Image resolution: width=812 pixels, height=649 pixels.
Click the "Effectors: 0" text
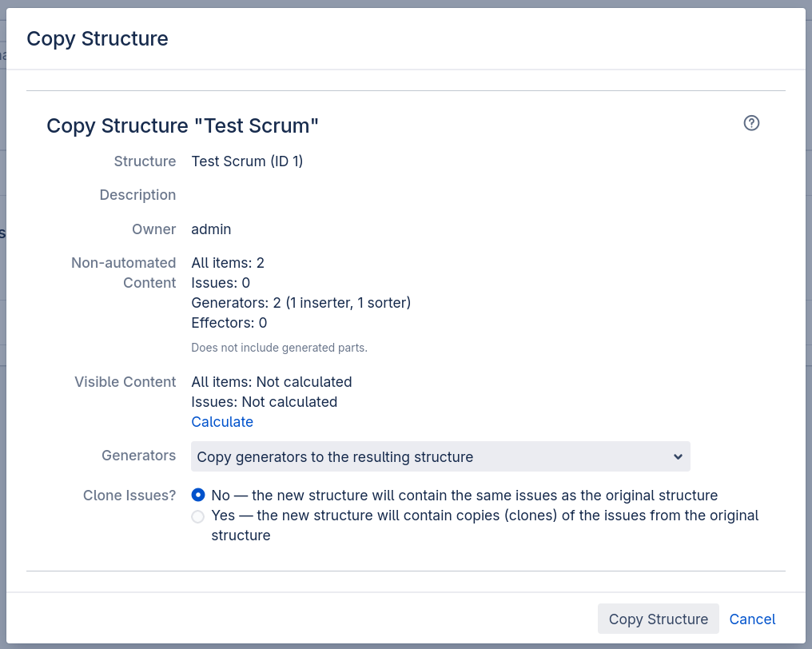229,323
